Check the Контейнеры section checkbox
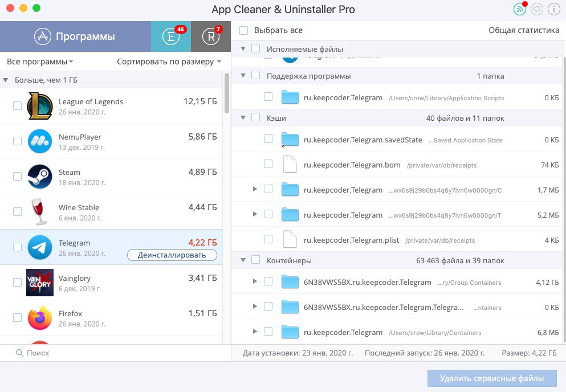The height and width of the screenshot is (392, 566). (255, 260)
